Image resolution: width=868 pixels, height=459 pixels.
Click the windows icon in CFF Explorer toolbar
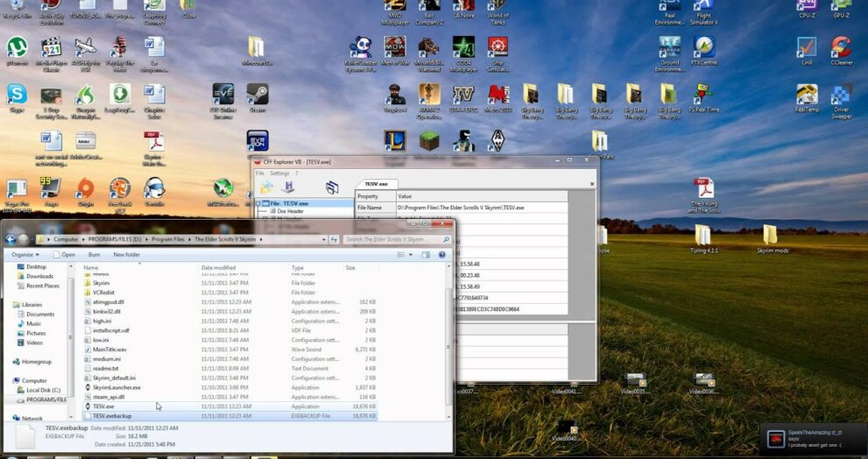pyautogui.click(x=332, y=187)
